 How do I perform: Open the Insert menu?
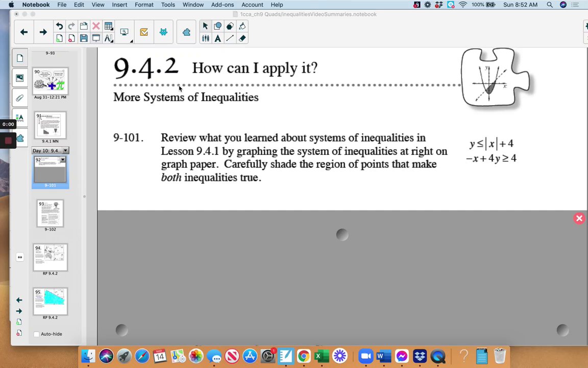119,5
